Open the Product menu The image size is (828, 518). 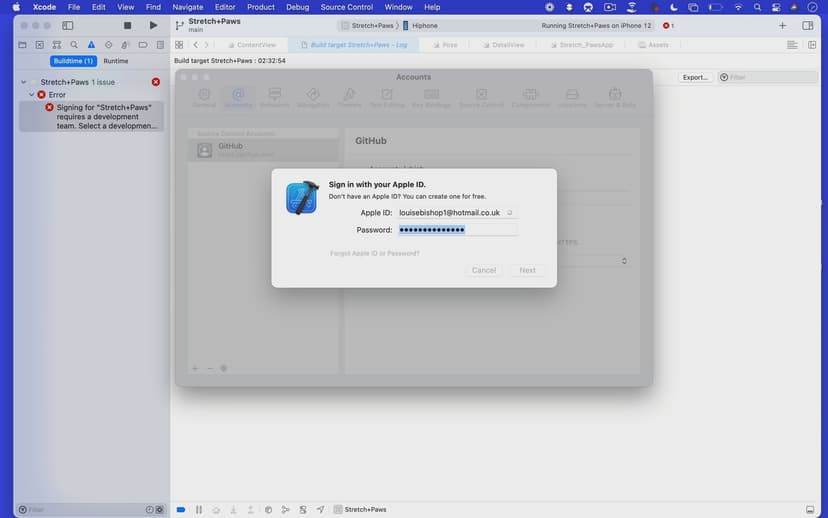click(x=261, y=7)
